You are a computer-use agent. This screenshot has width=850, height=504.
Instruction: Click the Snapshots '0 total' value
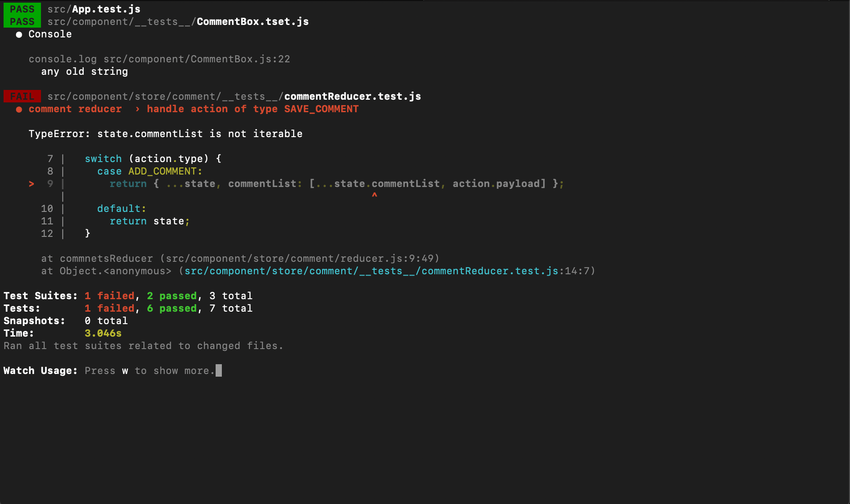[106, 321]
